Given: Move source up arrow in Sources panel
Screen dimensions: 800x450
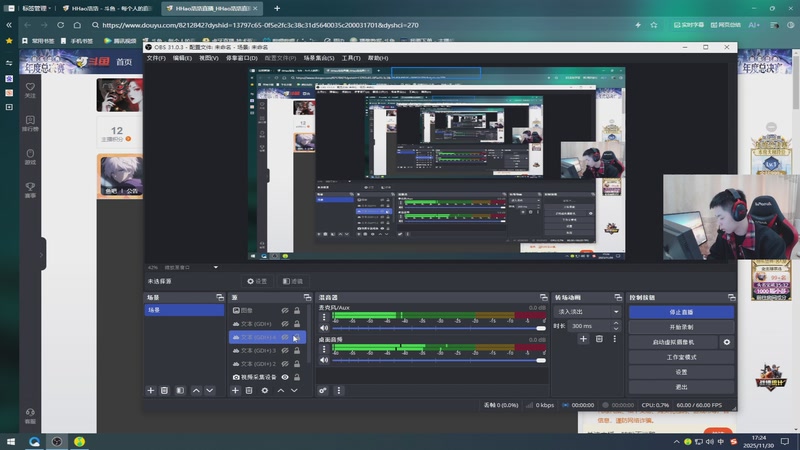Looking at the screenshot, I should 281,390.
